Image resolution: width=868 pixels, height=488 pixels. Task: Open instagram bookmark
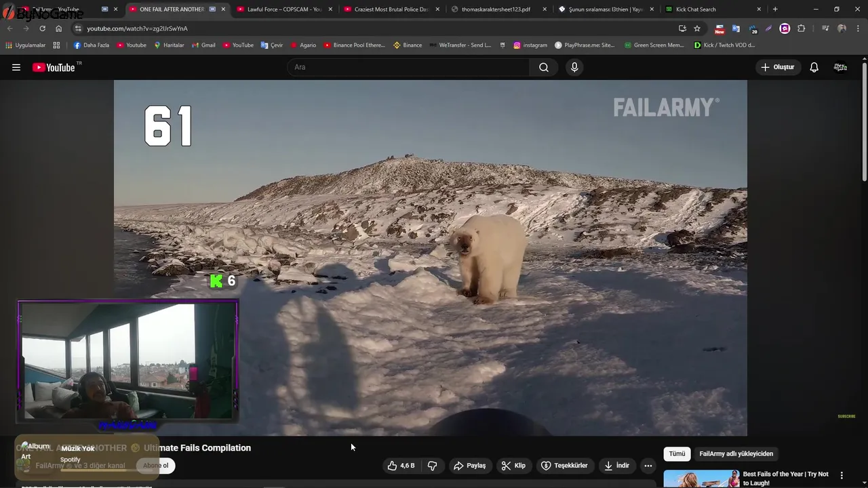pyautogui.click(x=530, y=45)
